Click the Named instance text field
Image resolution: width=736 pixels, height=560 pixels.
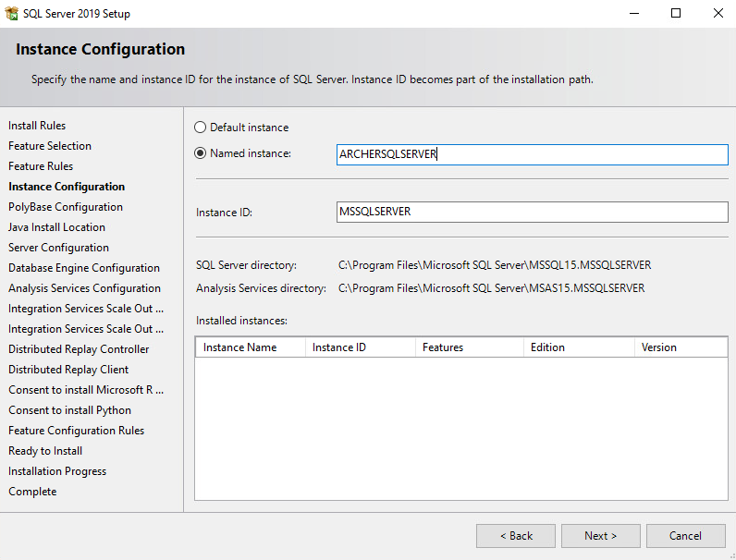(x=533, y=154)
